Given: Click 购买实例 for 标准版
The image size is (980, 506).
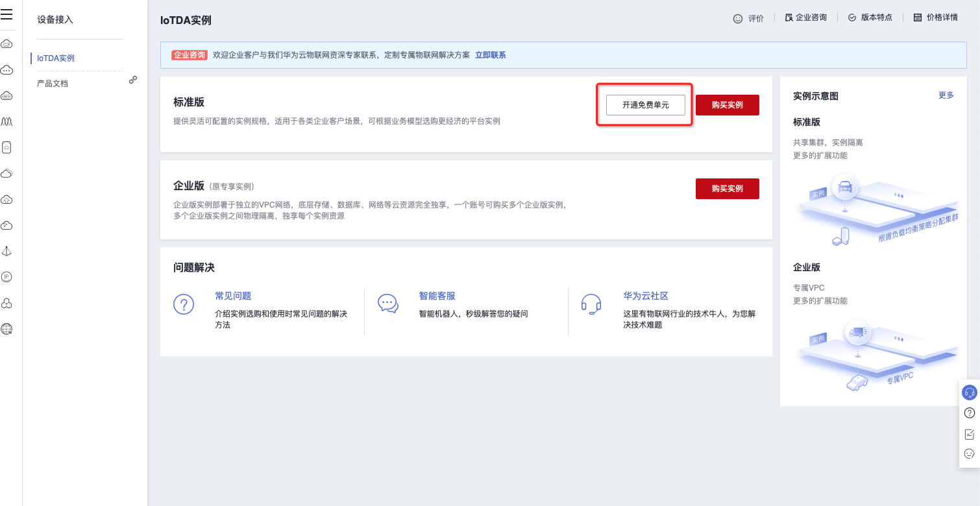Looking at the screenshot, I should [x=728, y=105].
